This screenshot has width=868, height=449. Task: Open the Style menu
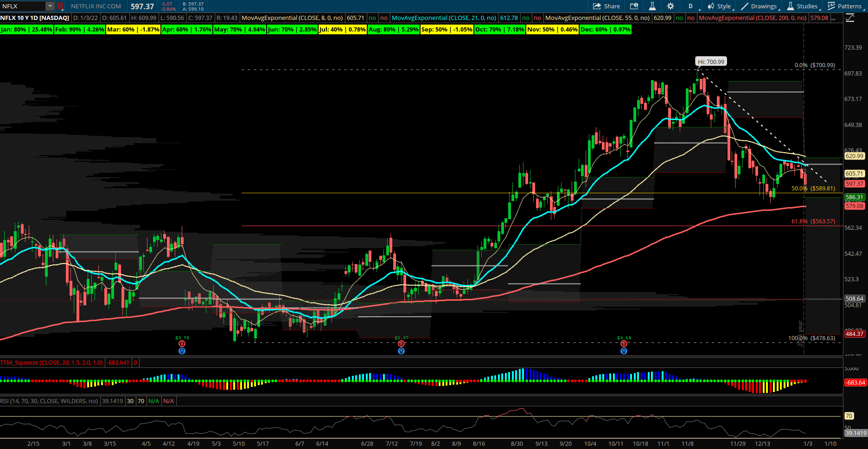719,6
